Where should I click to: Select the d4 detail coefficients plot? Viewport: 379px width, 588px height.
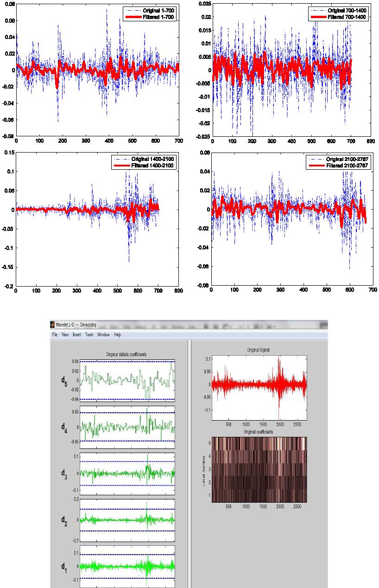pyautogui.click(x=127, y=427)
